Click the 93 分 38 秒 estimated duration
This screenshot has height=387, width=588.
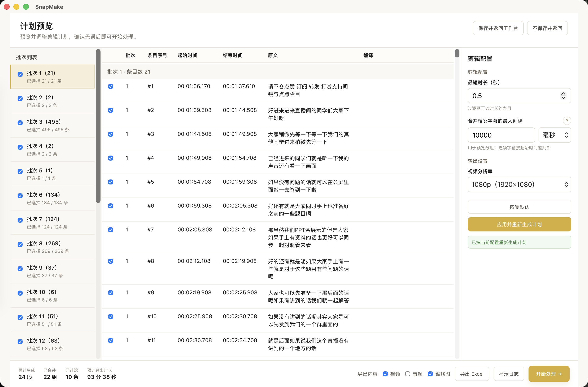pos(102,377)
